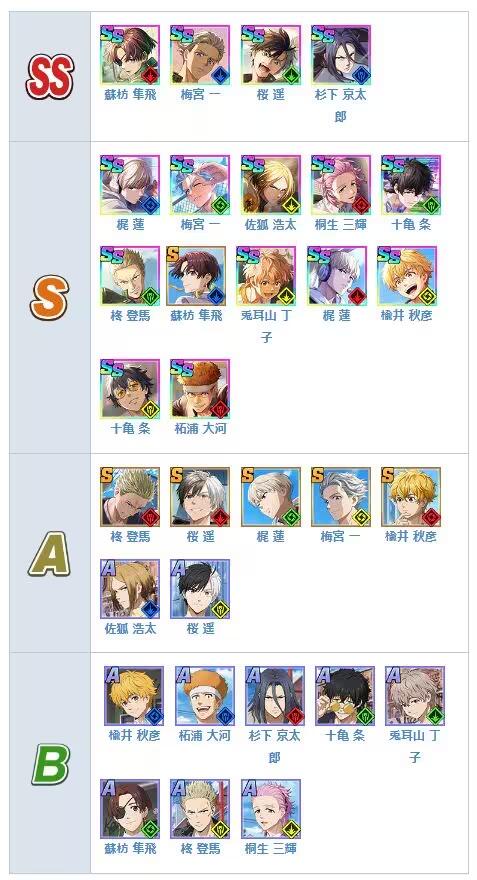This screenshot has width=477, height=880.
Task: Open the eyepatch 蘇枋 隼飛 portrait in B tier
Action: click(130, 809)
